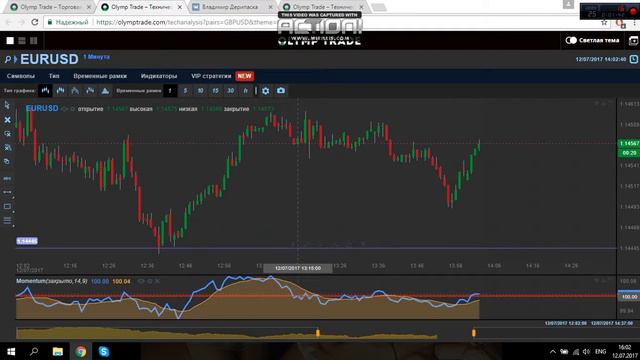This screenshot has width=640, height=360.
Task: Select the trend line tool with arrow
Action: (x=7, y=192)
